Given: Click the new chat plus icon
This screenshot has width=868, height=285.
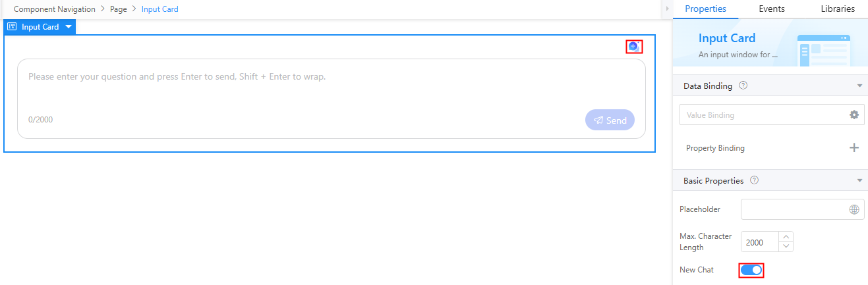Looking at the screenshot, I should tap(633, 46).
